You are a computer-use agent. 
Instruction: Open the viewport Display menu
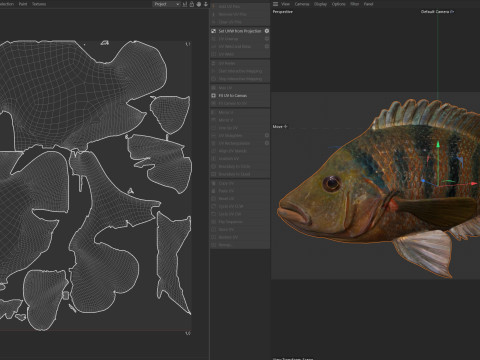(x=320, y=4)
